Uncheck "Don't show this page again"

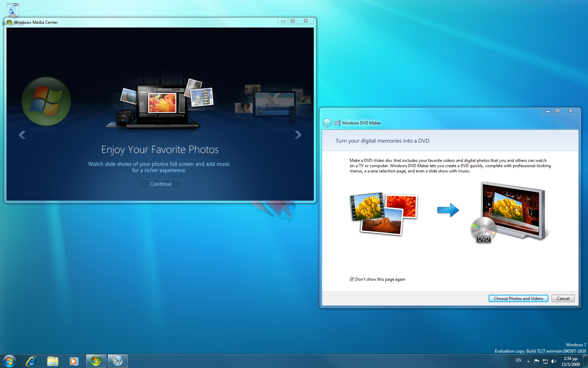(x=352, y=279)
